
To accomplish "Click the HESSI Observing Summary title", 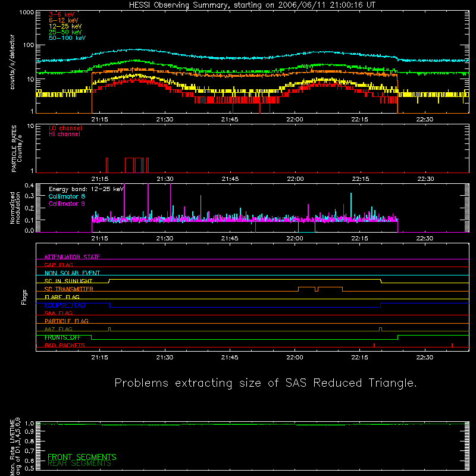I will pyautogui.click(x=252, y=5).
